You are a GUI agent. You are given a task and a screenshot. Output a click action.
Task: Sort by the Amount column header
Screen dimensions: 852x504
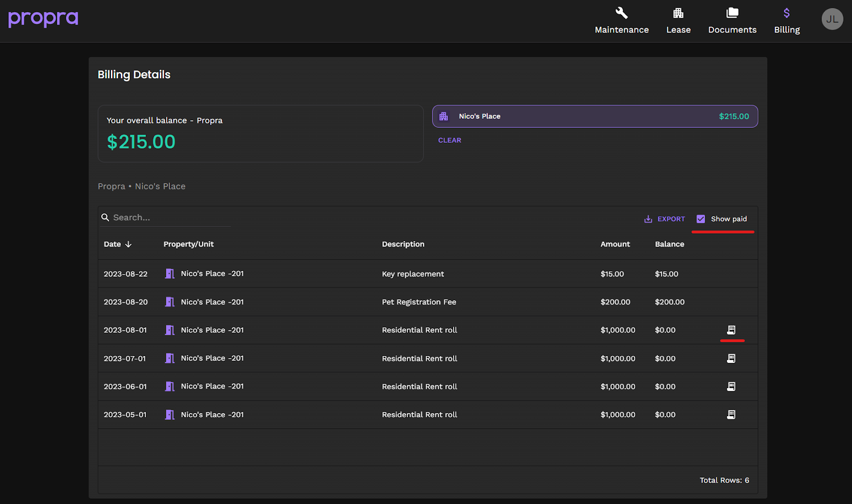[615, 244]
